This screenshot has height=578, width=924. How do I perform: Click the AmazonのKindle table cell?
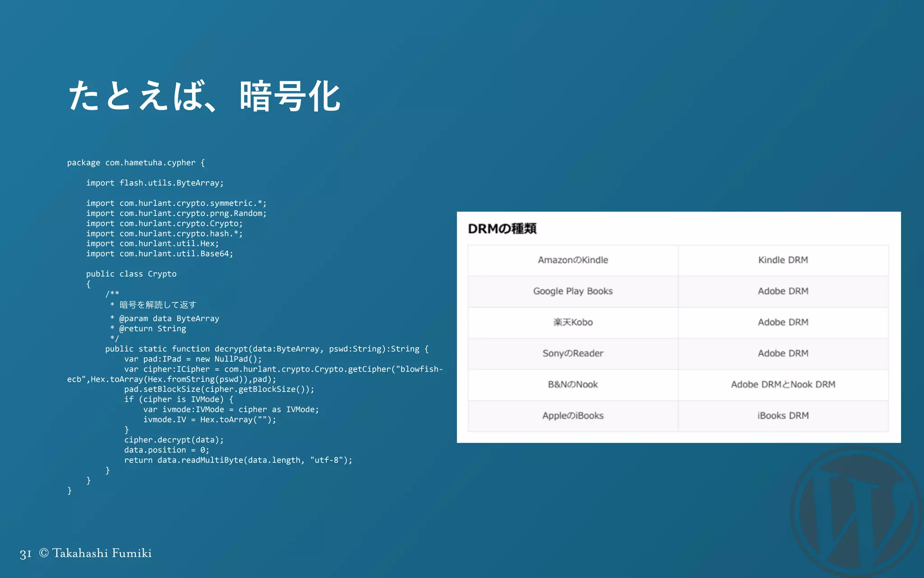[573, 260]
